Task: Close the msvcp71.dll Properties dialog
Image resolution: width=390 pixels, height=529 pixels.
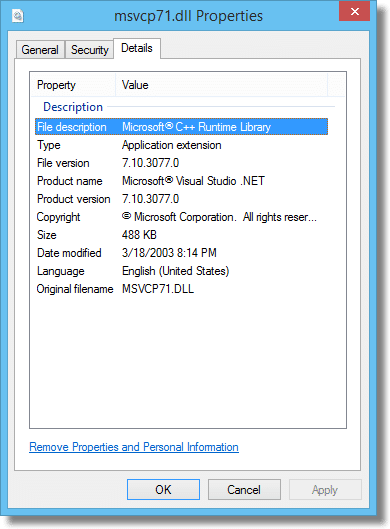Action: (x=354, y=11)
